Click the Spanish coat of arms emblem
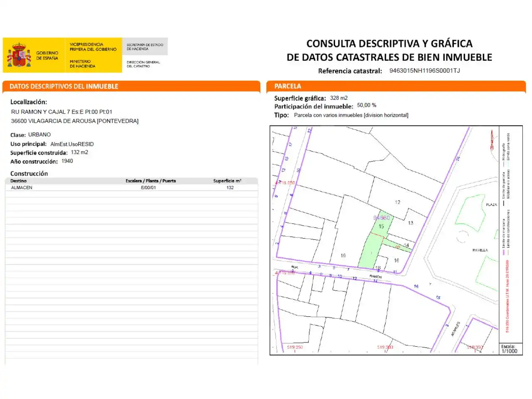Image resolution: width=532 pixels, height=399 pixels. [x=19, y=54]
